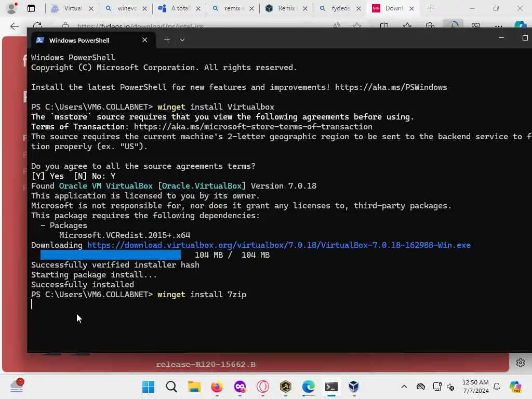Launch Firefox from taskbar
532x399 pixels.
pyautogui.click(x=217, y=387)
